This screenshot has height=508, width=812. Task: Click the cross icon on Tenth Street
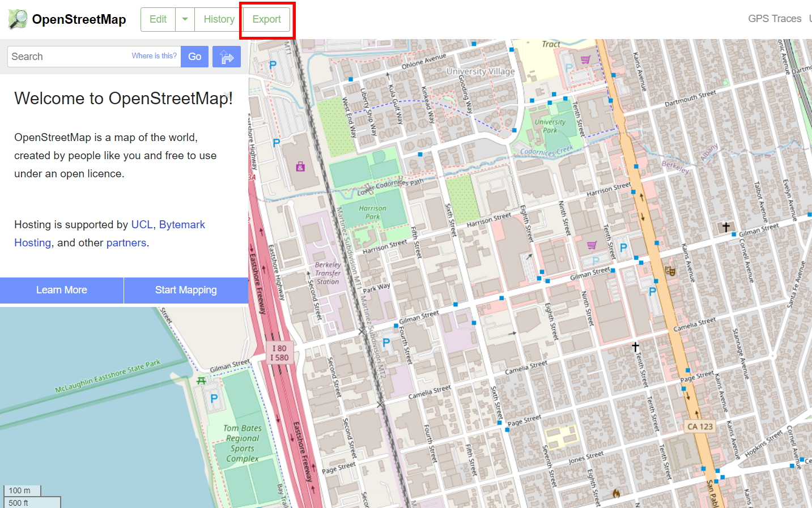[635, 346]
